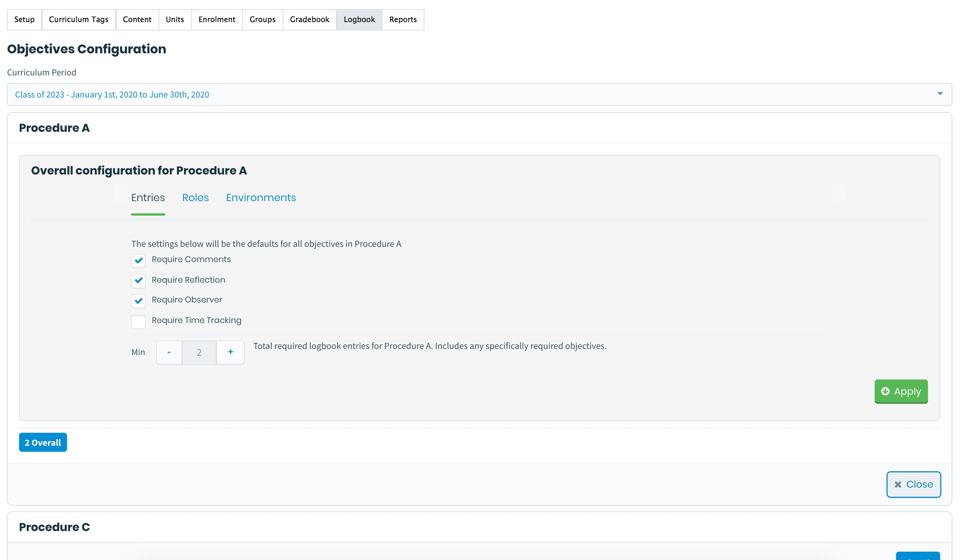Click the Curriculum Period dropdown arrow

coord(940,94)
